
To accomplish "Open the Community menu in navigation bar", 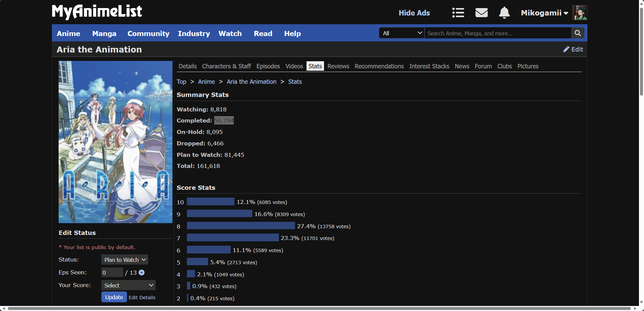I will tap(148, 34).
